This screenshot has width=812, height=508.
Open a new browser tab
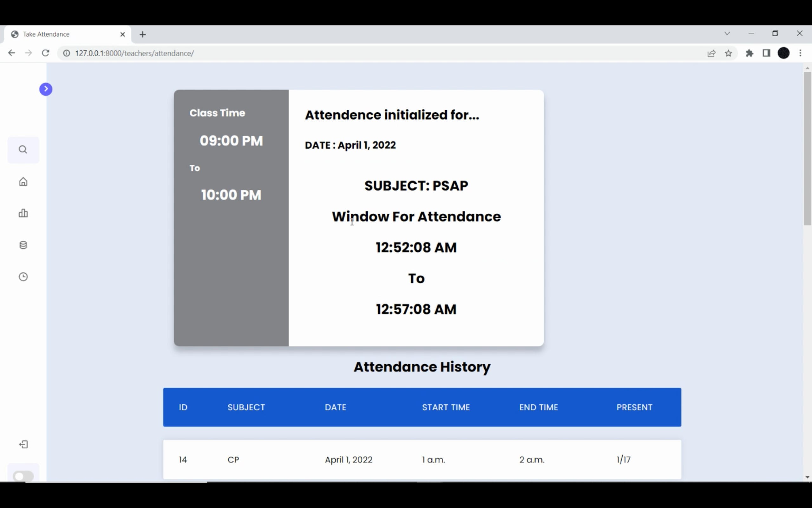pyautogui.click(x=143, y=34)
